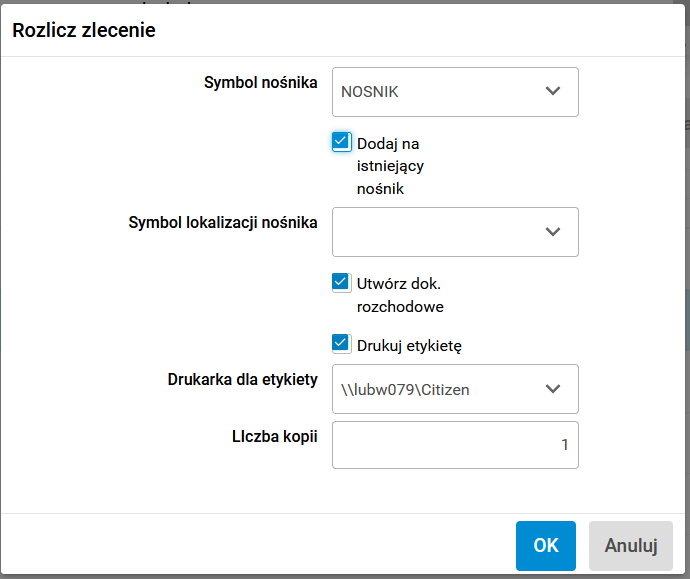
Task: Click the Liczba kopii number field
Action: coord(455,445)
